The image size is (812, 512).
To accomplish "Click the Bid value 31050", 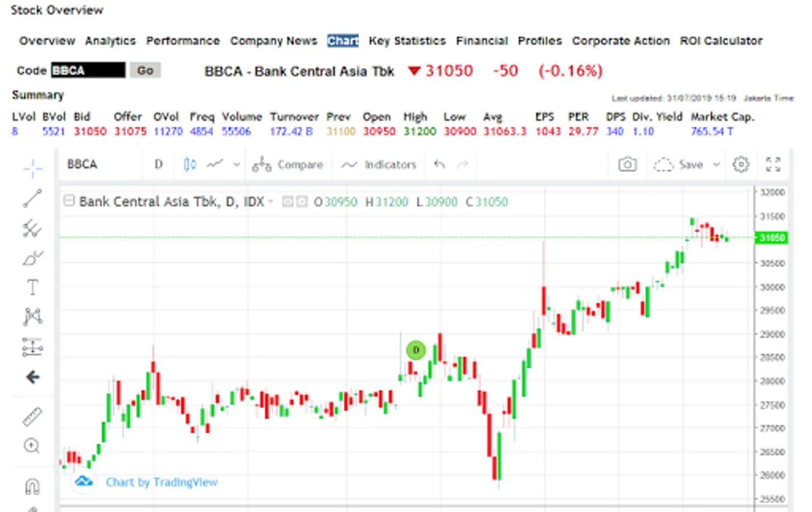I will pos(90,131).
